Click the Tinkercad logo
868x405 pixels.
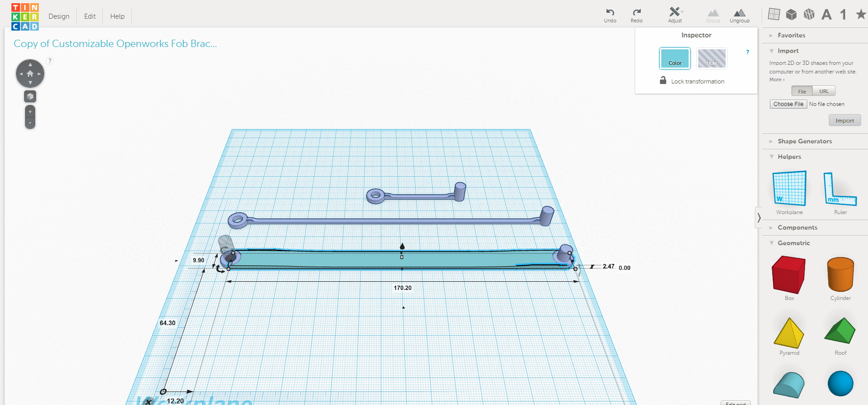click(x=25, y=17)
